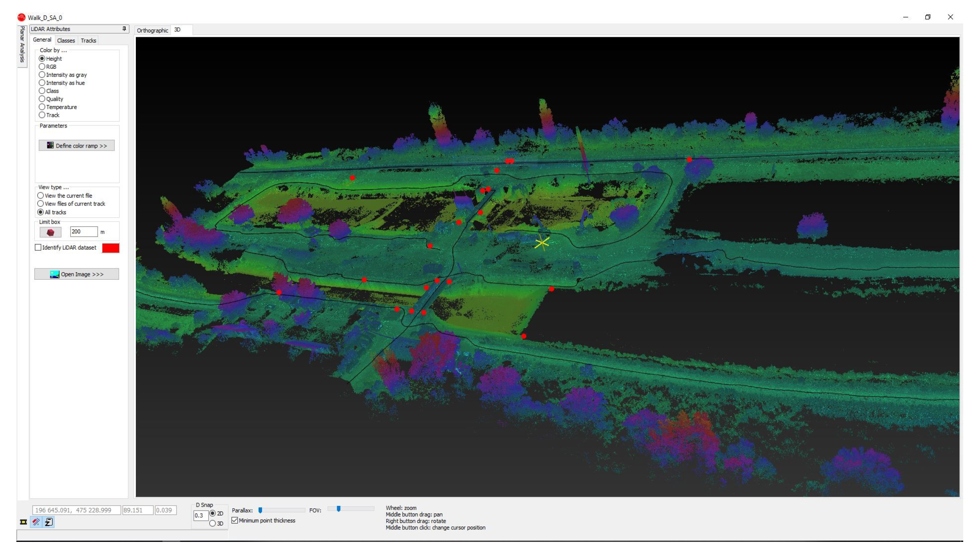Enable Identify LiDAR dataset checkbox

pos(38,247)
